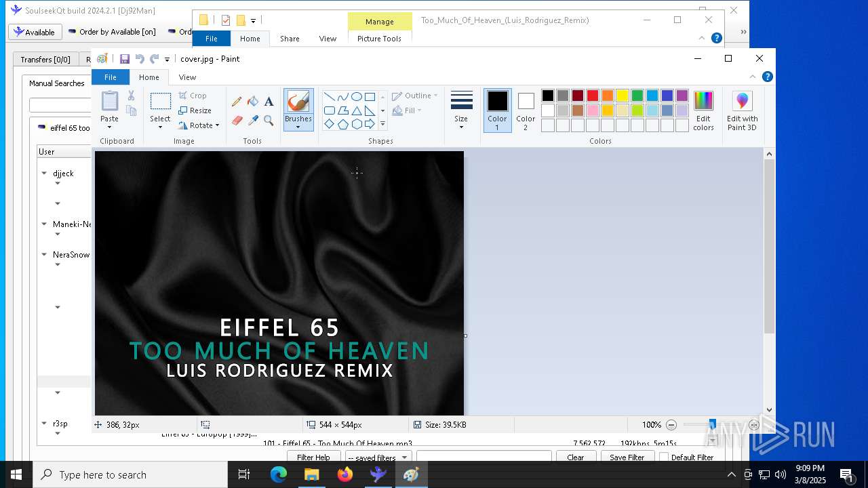Click the Brushes tool icon
The height and width of the screenshot is (488, 868).
pyautogui.click(x=298, y=102)
